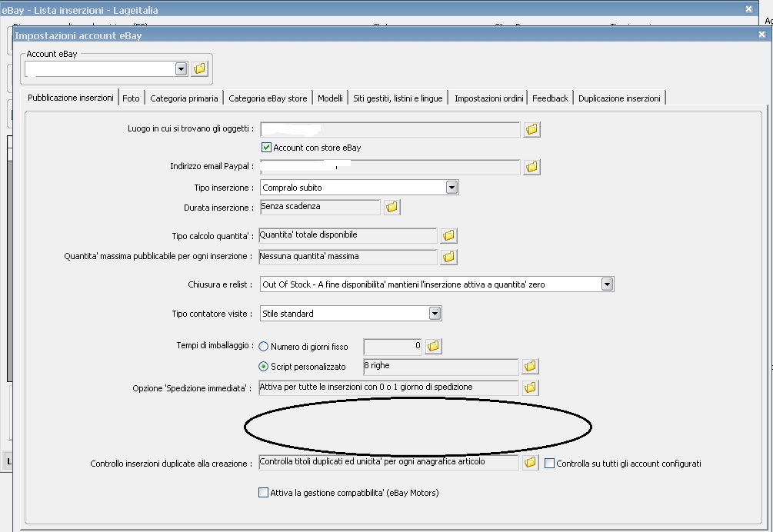Select Numero di giorni fisso radio button

(x=264, y=346)
